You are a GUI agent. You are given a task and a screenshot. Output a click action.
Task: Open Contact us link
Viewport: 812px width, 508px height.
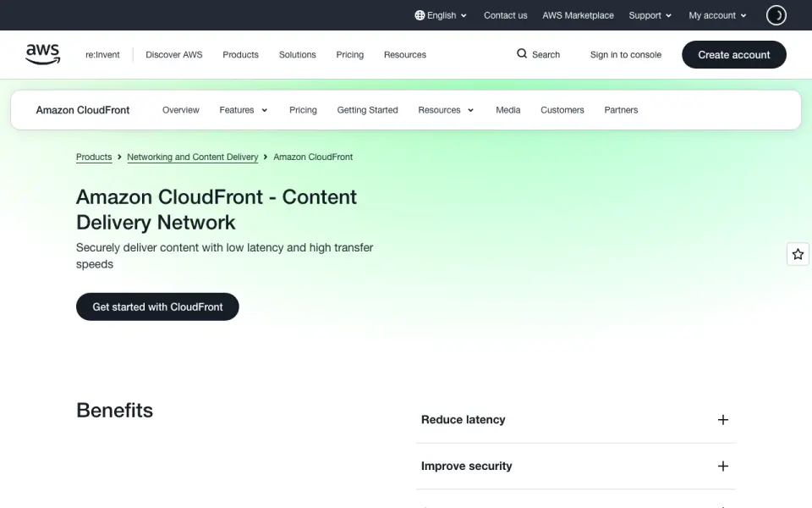(x=506, y=15)
